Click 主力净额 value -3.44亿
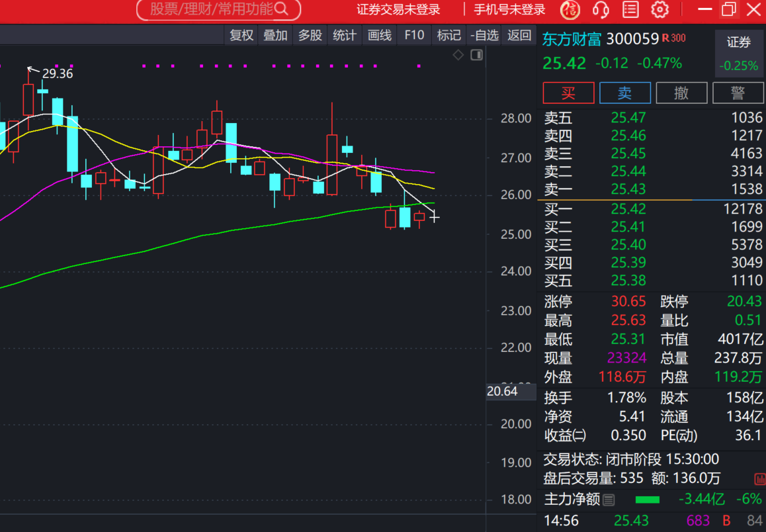This screenshot has width=766, height=532. pyautogui.click(x=702, y=500)
